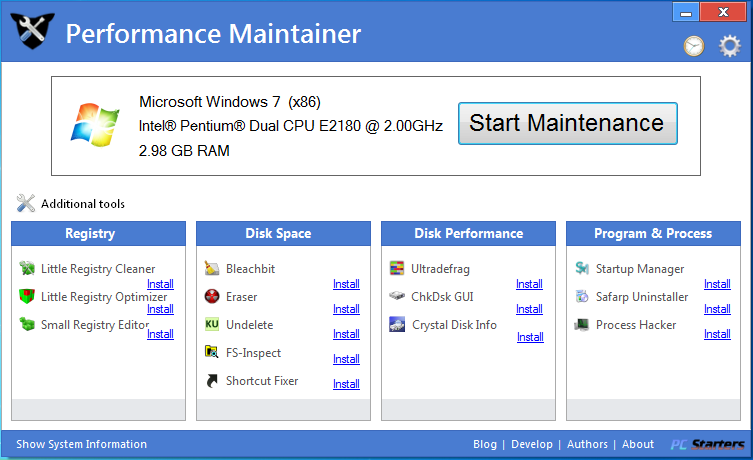Click the Little Registry Cleaner label
753x460 pixels.
click(x=98, y=269)
